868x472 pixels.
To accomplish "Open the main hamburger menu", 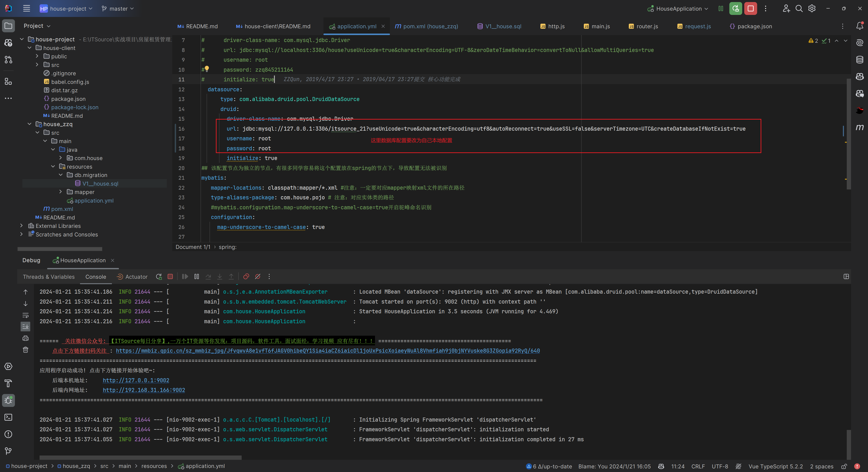I will click(x=27, y=8).
